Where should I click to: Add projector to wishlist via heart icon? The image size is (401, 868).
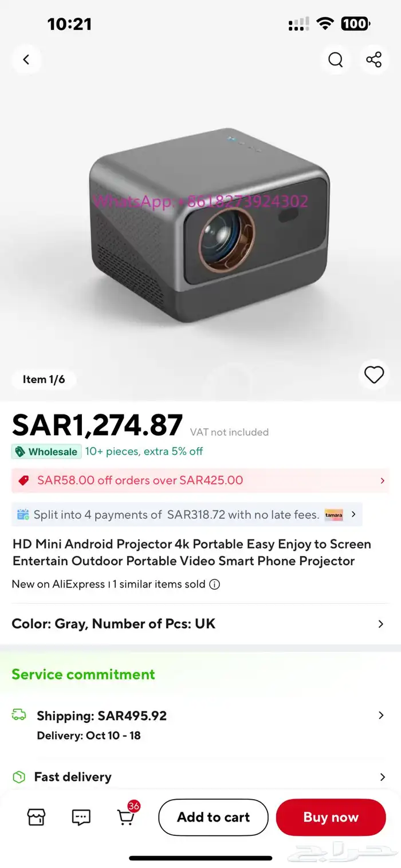tap(374, 375)
